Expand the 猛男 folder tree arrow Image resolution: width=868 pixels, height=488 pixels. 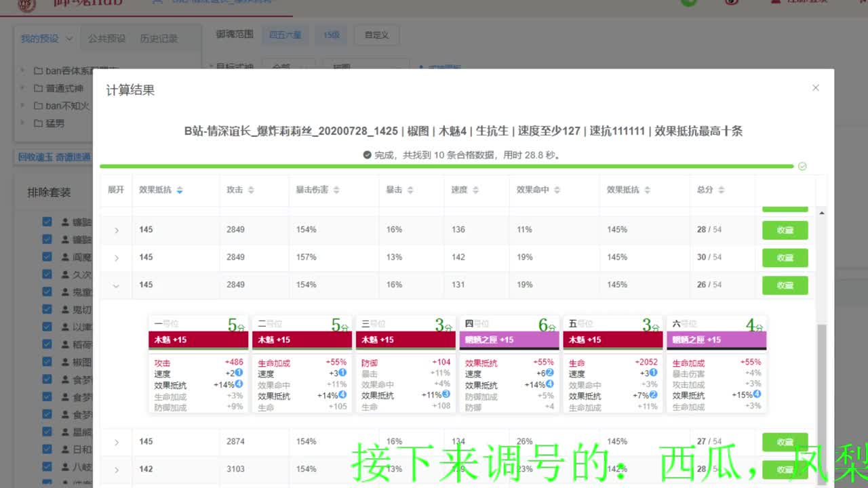click(24, 123)
